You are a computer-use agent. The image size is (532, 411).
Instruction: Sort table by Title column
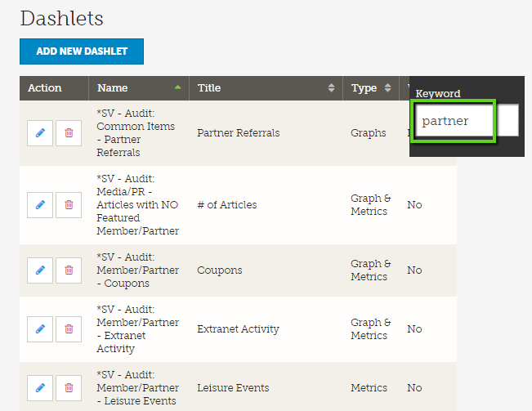[266, 88]
